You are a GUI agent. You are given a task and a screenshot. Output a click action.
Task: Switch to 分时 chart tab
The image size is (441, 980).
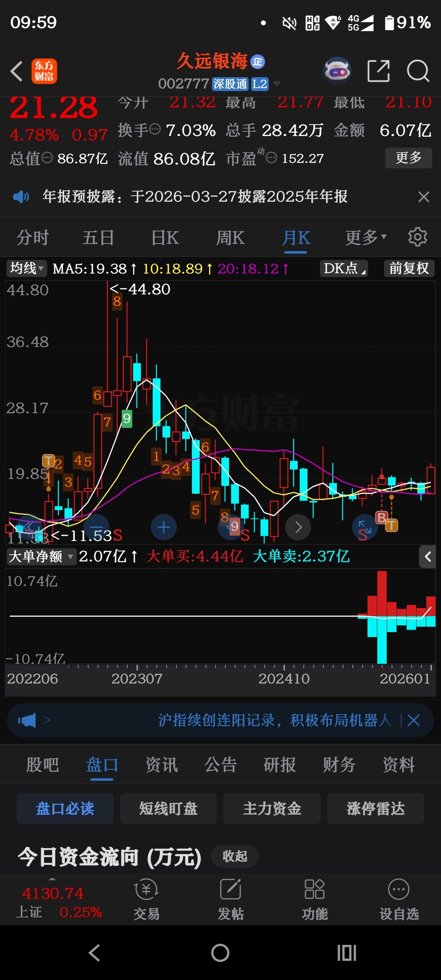pyautogui.click(x=33, y=238)
